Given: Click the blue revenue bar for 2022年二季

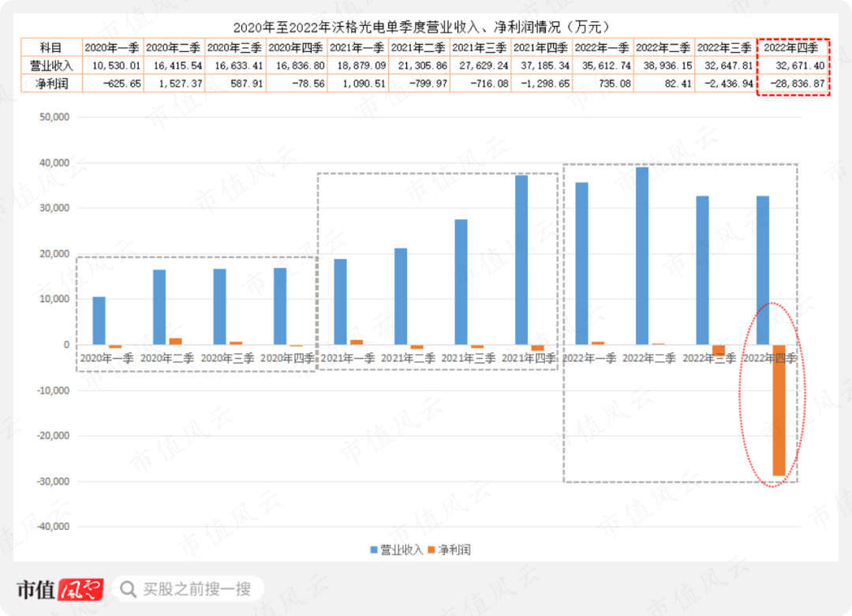Looking at the screenshot, I should click(641, 256).
